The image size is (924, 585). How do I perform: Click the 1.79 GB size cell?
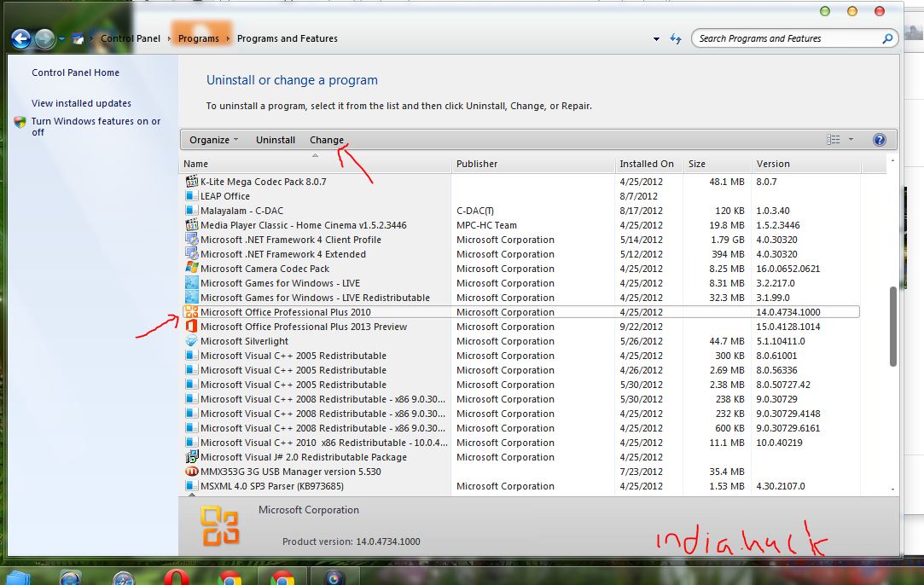tap(727, 239)
